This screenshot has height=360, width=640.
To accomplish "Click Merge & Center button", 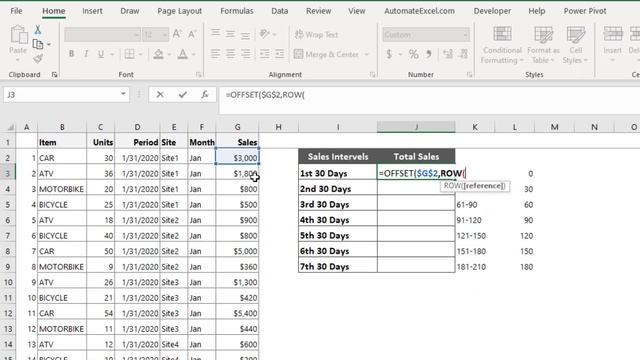I will coord(327,54).
